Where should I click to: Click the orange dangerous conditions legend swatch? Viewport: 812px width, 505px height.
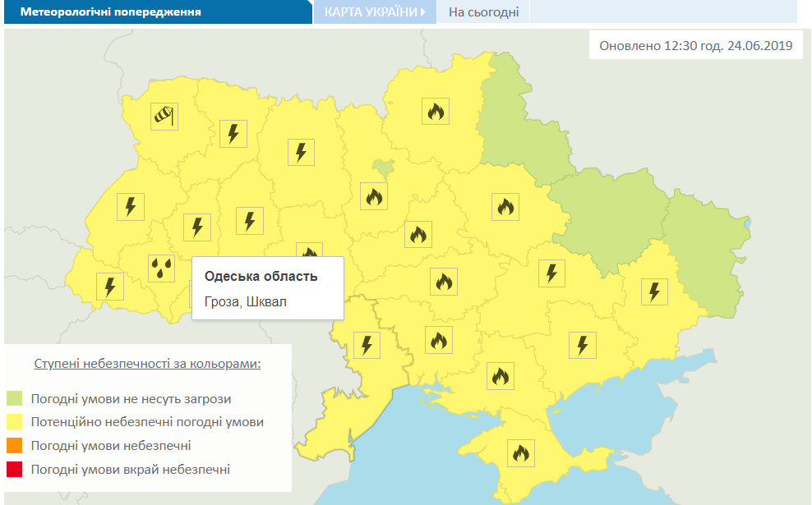[15, 446]
